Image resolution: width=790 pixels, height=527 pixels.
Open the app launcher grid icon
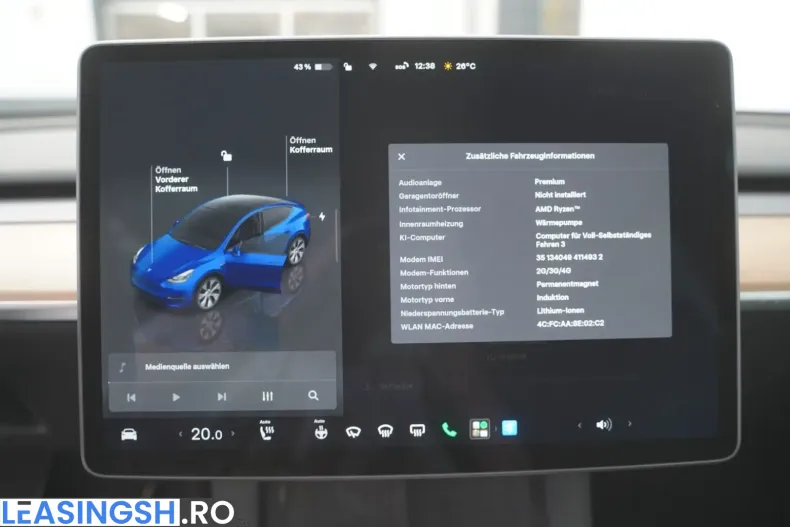coord(480,429)
